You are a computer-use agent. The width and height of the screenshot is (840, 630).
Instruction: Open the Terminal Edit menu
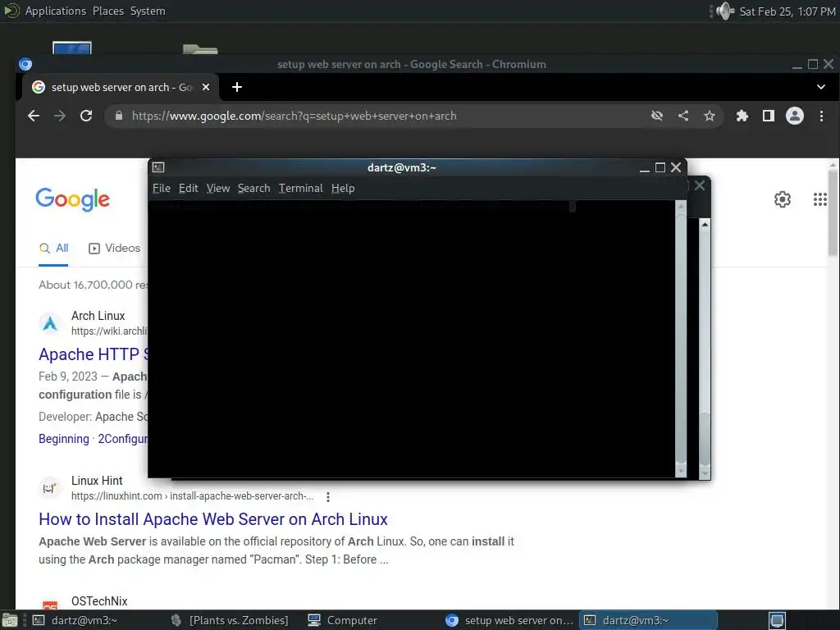coord(188,188)
